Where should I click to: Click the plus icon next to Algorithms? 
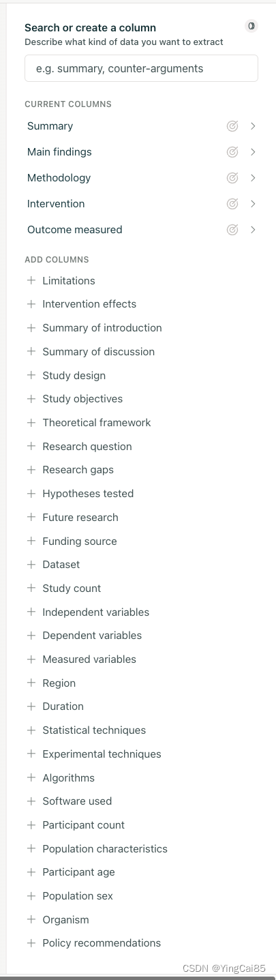click(x=31, y=777)
